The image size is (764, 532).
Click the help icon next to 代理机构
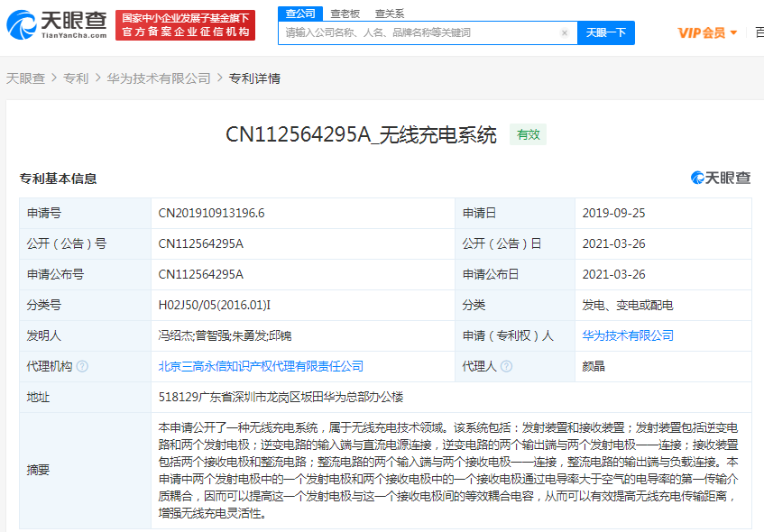83,366
